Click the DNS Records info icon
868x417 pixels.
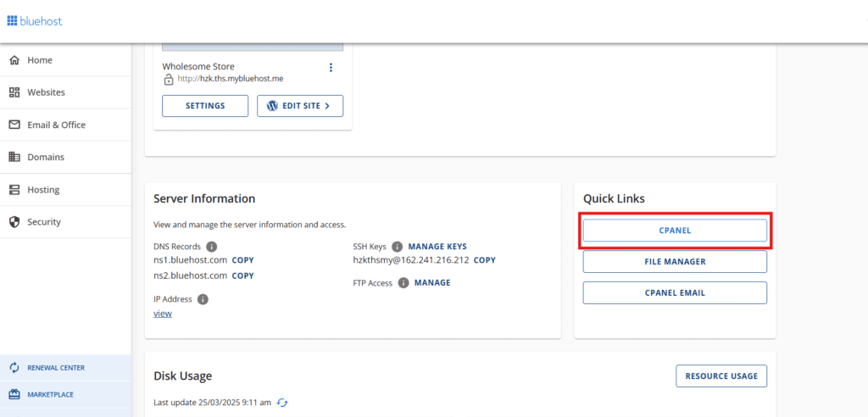click(211, 247)
